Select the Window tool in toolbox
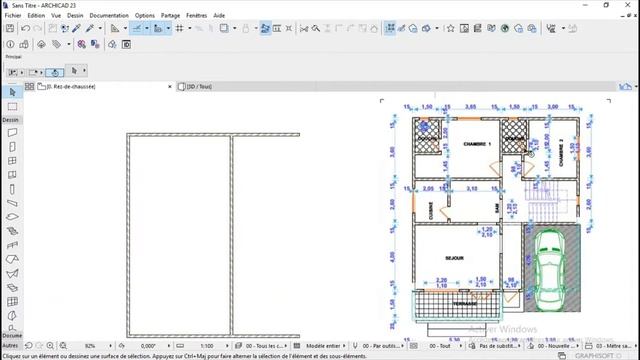 (12, 161)
